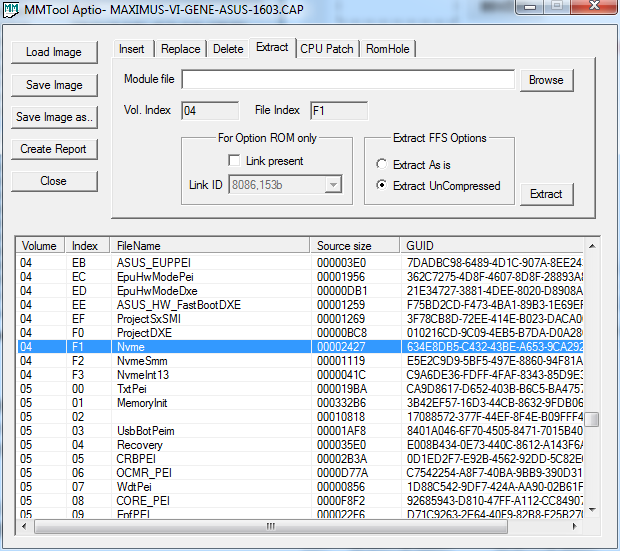The height and width of the screenshot is (551, 620).
Task: Sort by the FileName column header
Action: (210, 246)
